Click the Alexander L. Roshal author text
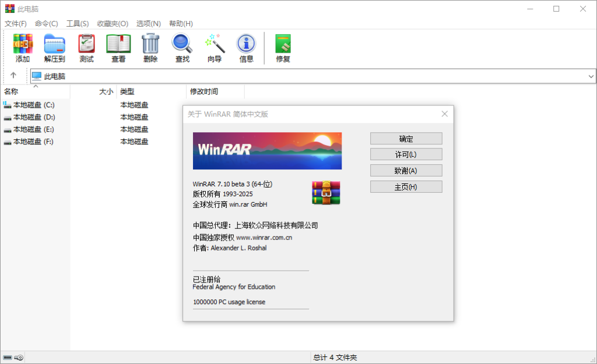Screen dimensions: 597x364 pos(238,248)
